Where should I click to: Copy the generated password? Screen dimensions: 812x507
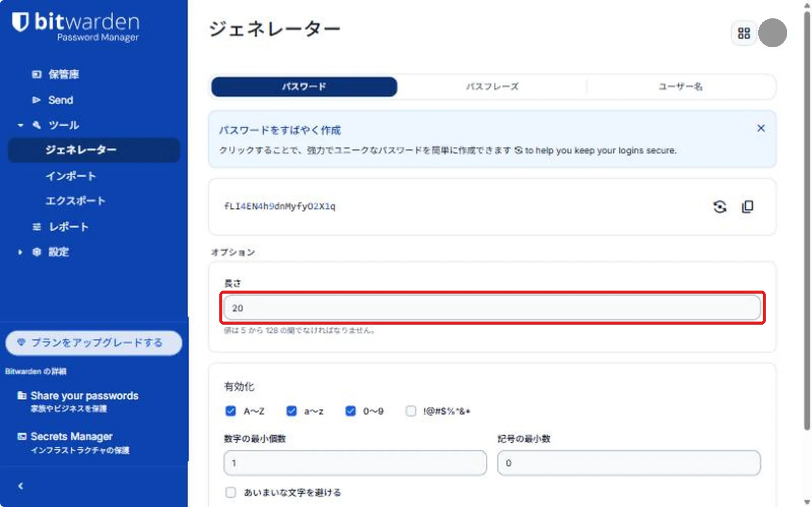pos(747,207)
